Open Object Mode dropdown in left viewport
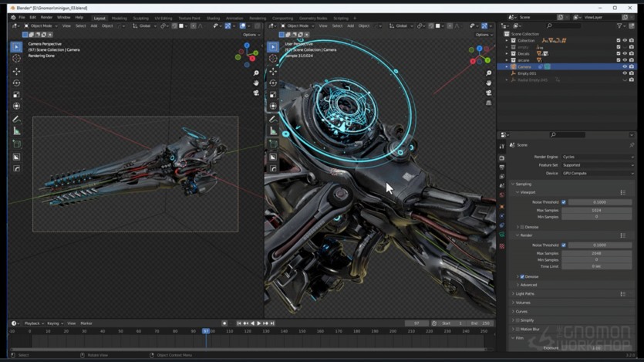 (x=41, y=26)
